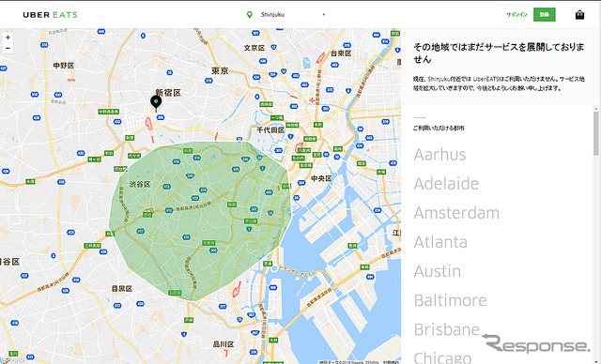Click the サインイン sign-in link
This screenshot has width=601, height=364.
516,15
